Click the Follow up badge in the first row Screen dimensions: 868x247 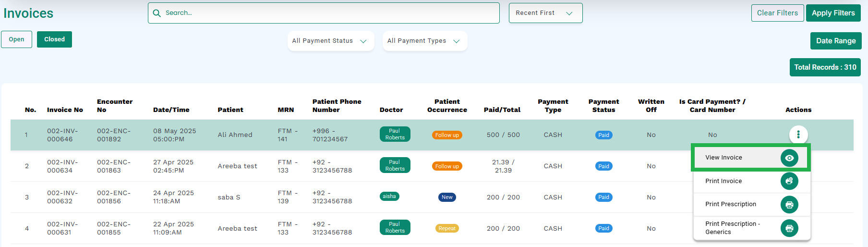(447, 135)
